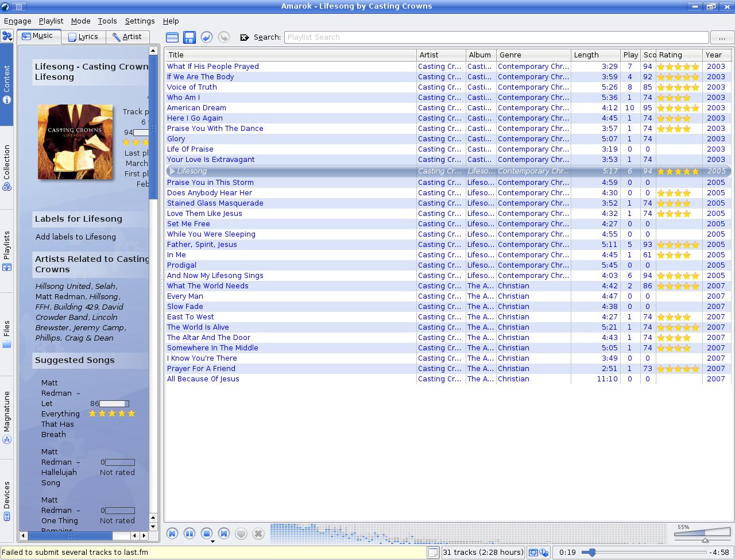Sort playlist by Rating column header
This screenshot has height=560, width=735.
[x=679, y=55]
